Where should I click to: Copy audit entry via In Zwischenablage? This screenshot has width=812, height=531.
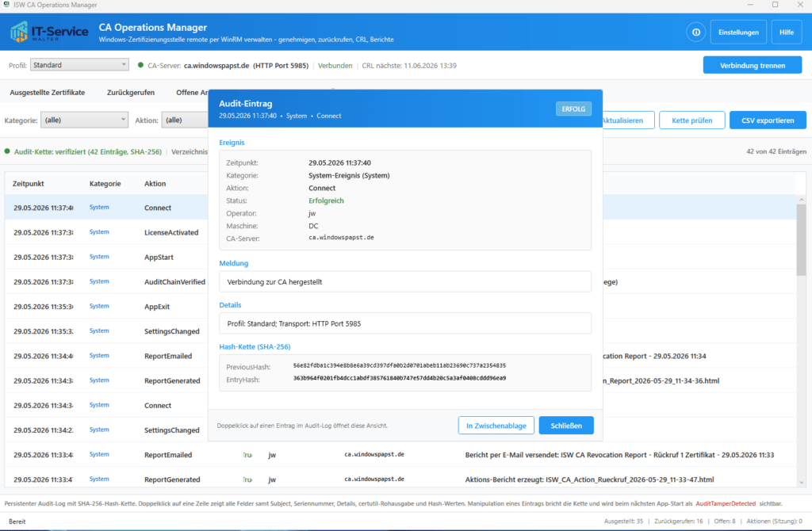coord(496,426)
